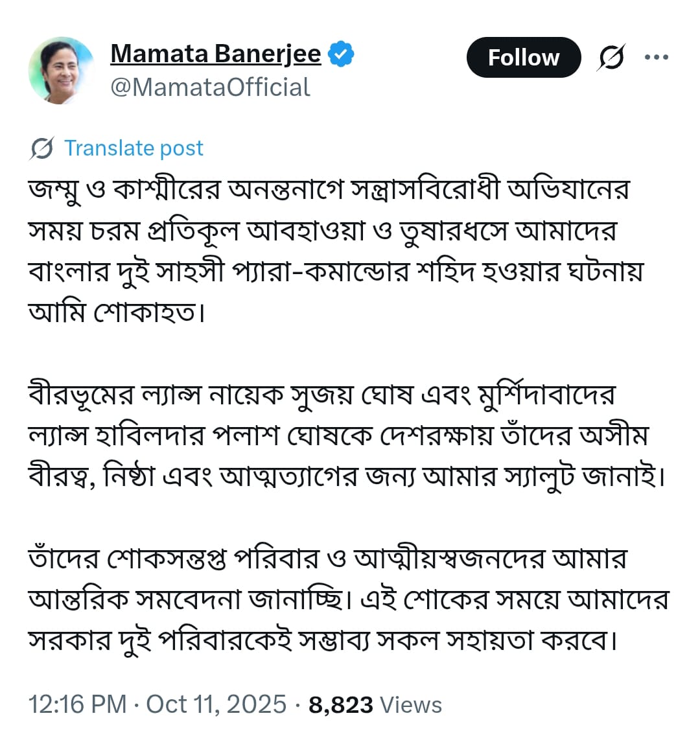Click the line starting with ল্যান্স হাবিলদার পলাশ
The width and height of the screenshot is (700, 742).
[338, 435]
